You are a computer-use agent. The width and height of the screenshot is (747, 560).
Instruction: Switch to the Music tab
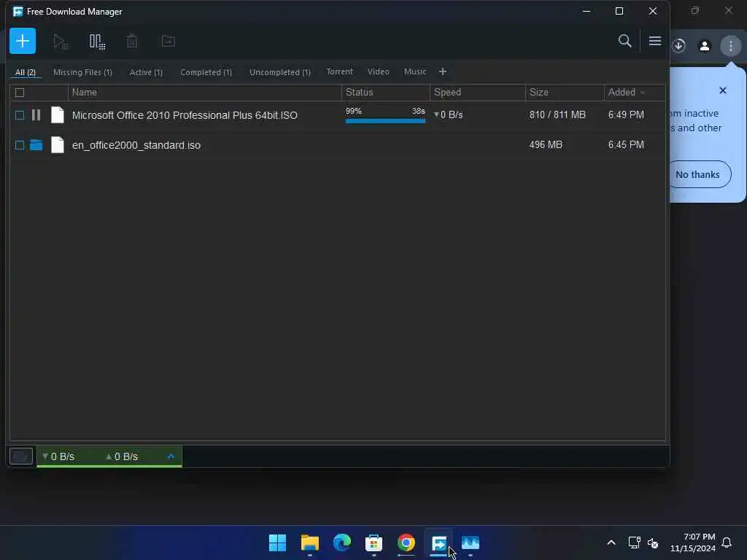click(x=415, y=71)
